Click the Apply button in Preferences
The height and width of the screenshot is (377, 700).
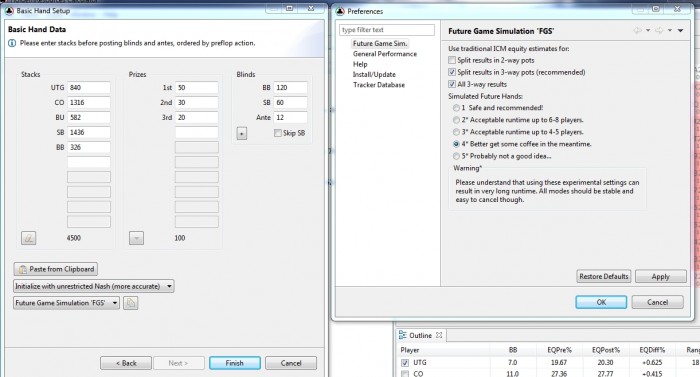[x=661, y=276]
